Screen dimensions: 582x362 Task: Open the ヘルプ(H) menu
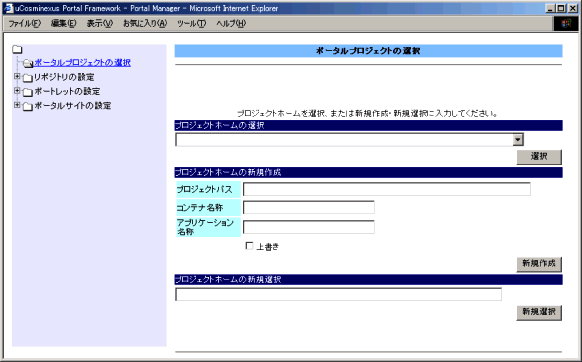[x=231, y=23]
